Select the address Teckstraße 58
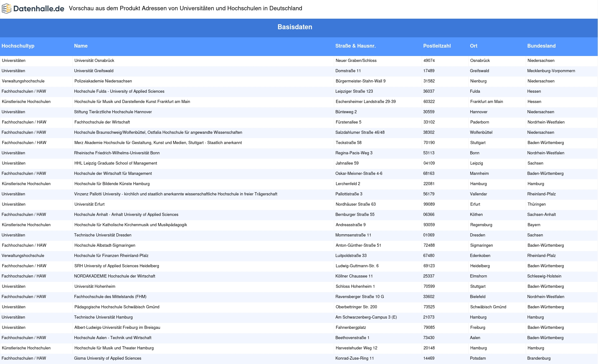This screenshot has height=364, width=598. point(349,142)
